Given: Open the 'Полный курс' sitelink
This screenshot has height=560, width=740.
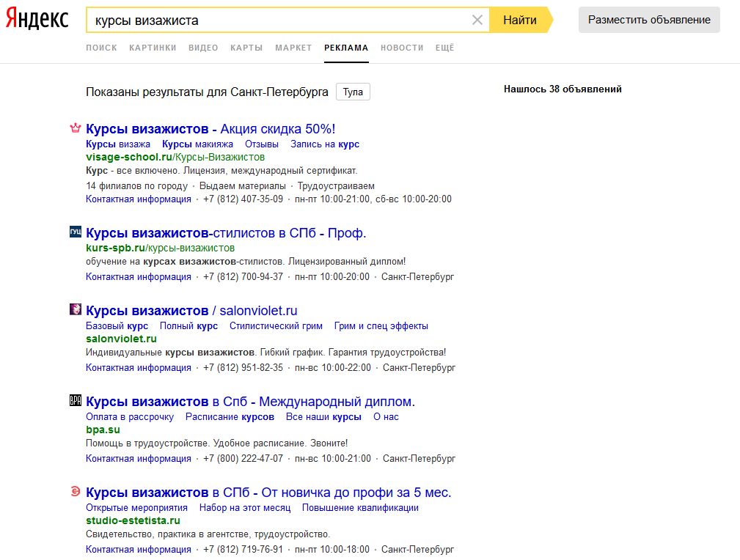Looking at the screenshot, I should click(188, 325).
